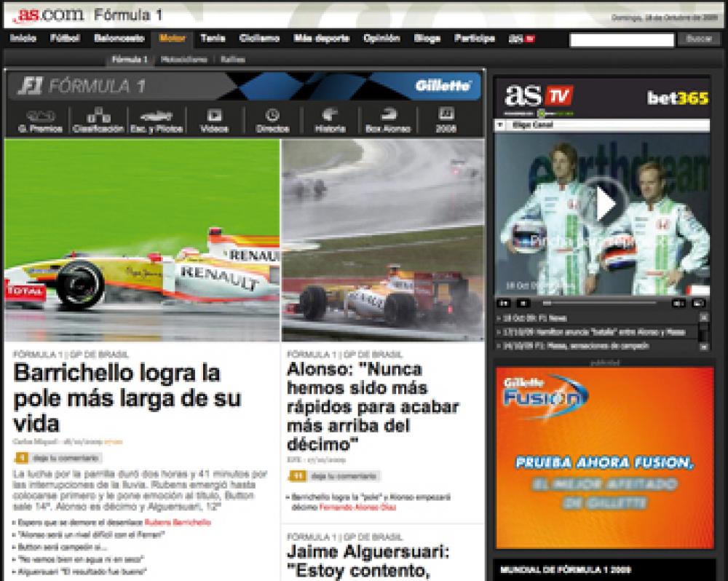Open link Button será campeón si

tap(62, 547)
